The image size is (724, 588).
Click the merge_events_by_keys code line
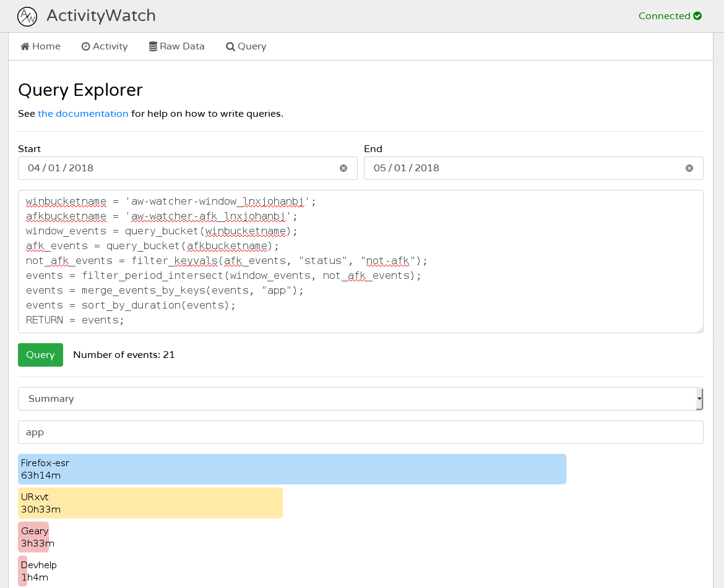click(165, 291)
